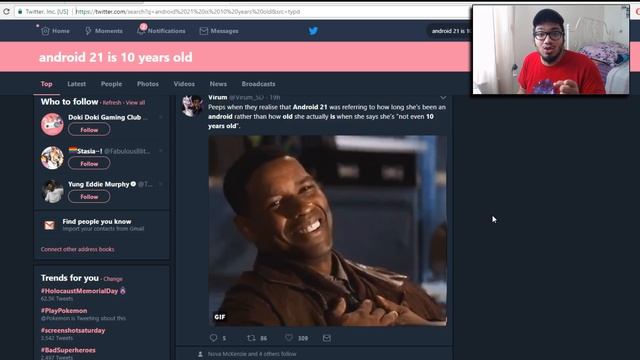Switch to the People tab
Image resolution: width=640 pixels, height=360 pixels.
(x=111, y=84)
